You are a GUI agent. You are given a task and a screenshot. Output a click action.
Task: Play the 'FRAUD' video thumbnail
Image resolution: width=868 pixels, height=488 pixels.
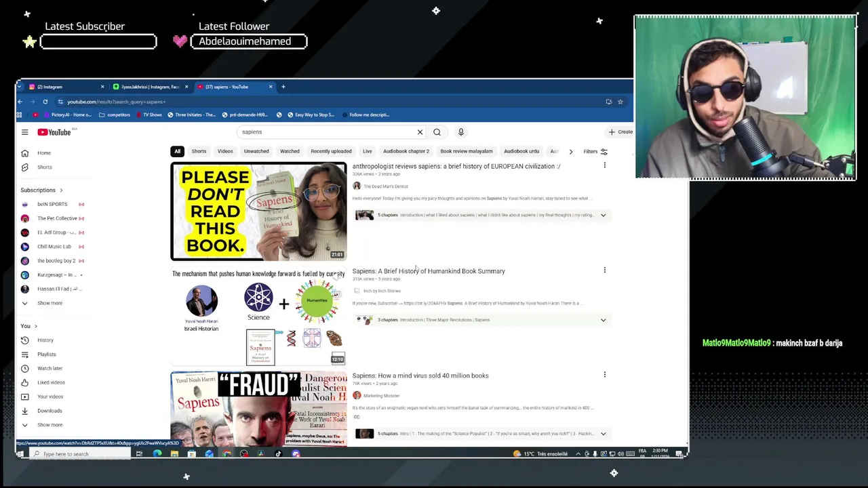pyautogui.click(x=258, y=409)
